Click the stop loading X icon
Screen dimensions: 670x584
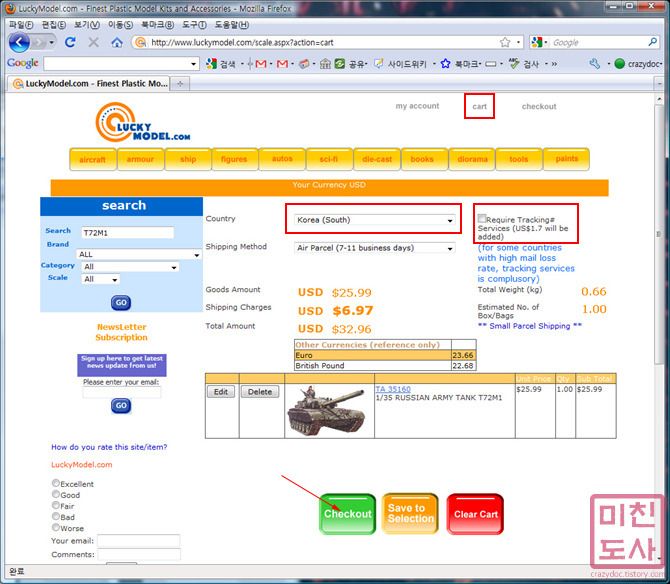(x=93, y=42)
